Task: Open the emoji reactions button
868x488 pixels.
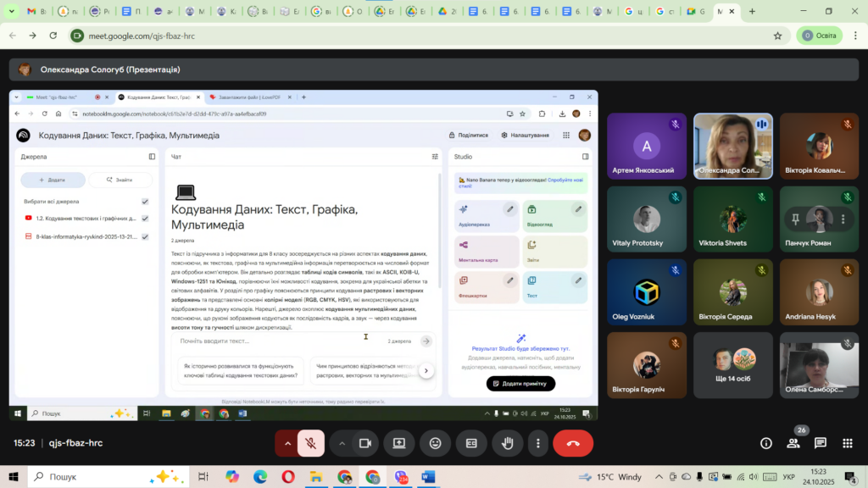Action: coord(435,443)
